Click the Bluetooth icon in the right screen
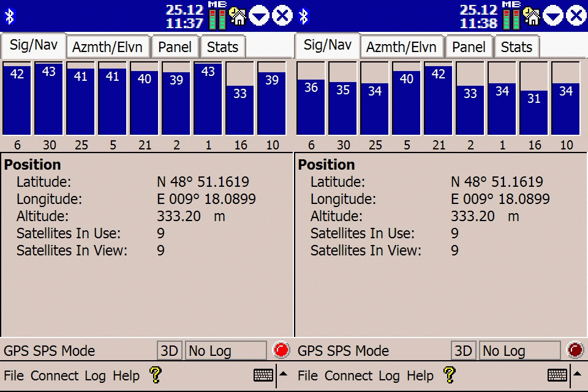The width and height of the screenshot is (588, 392). (303, 16)
